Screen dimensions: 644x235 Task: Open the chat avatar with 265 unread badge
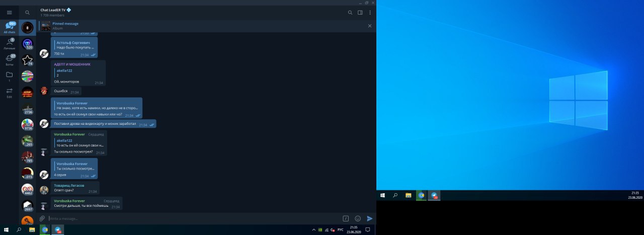tap(27, 141)
